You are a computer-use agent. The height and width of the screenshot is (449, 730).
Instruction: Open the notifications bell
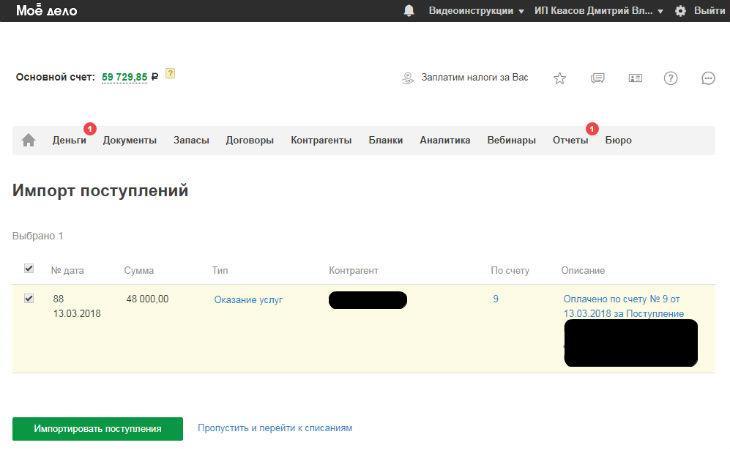409,10
